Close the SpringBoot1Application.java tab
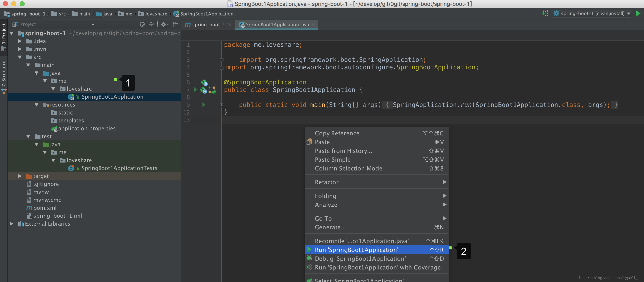Screen dimensions: 644x282 click(313, 25)
